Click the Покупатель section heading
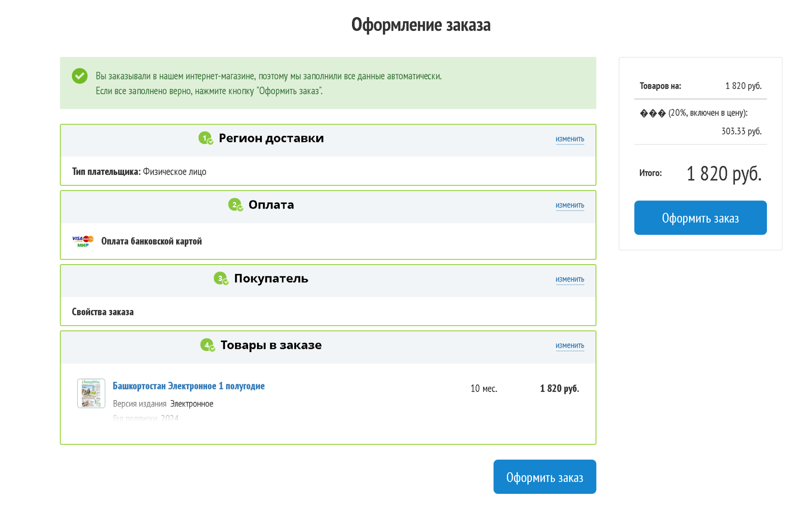 point(271,279)
